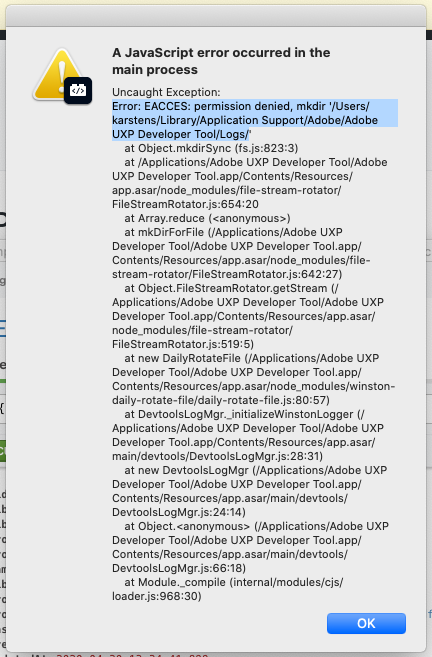Click the 'DevtoolsLogMgr.js:24:14)' text
The width and height of the screenshot is (432, 657).
pos(179,512)
